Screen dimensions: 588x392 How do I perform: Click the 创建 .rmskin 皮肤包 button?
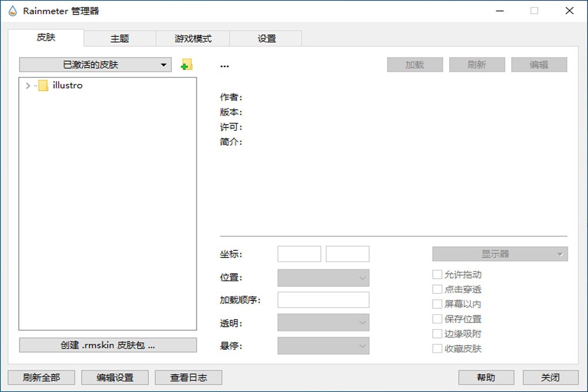coord(108,345)
